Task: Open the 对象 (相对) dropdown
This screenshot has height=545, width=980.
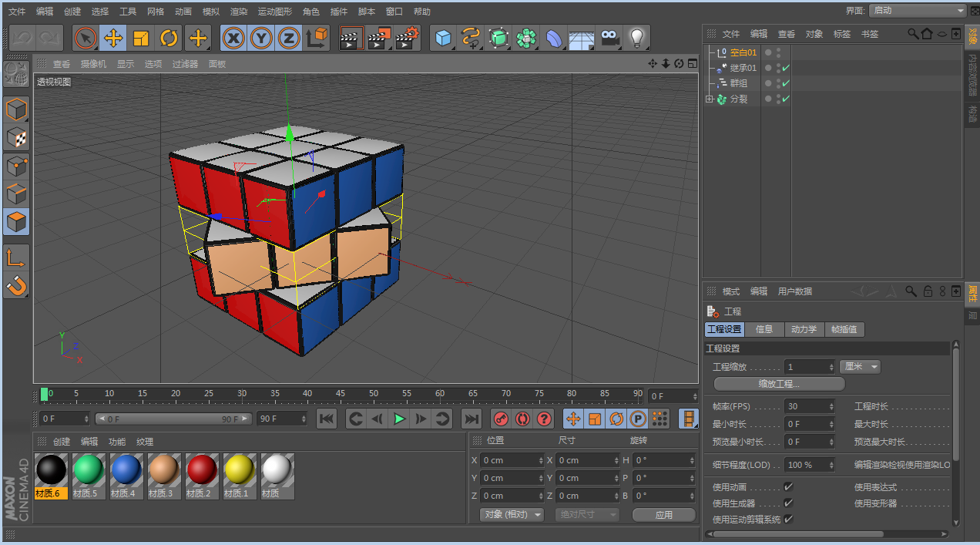Action: [512, 514]
